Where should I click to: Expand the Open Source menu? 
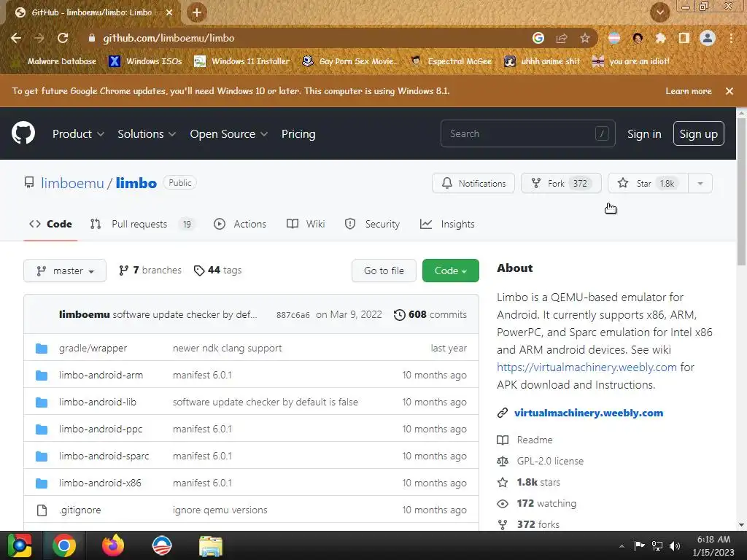pyautogui.click(x=228, y=134)
